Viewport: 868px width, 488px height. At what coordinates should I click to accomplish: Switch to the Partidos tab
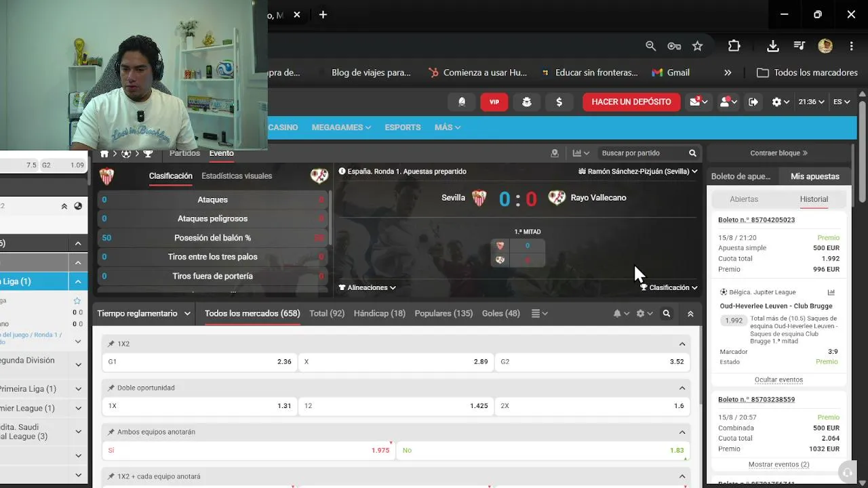(184, 153)
